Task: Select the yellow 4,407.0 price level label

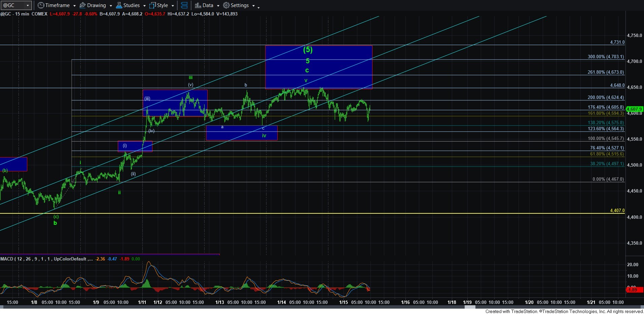Action: click(x=617, y=210)
